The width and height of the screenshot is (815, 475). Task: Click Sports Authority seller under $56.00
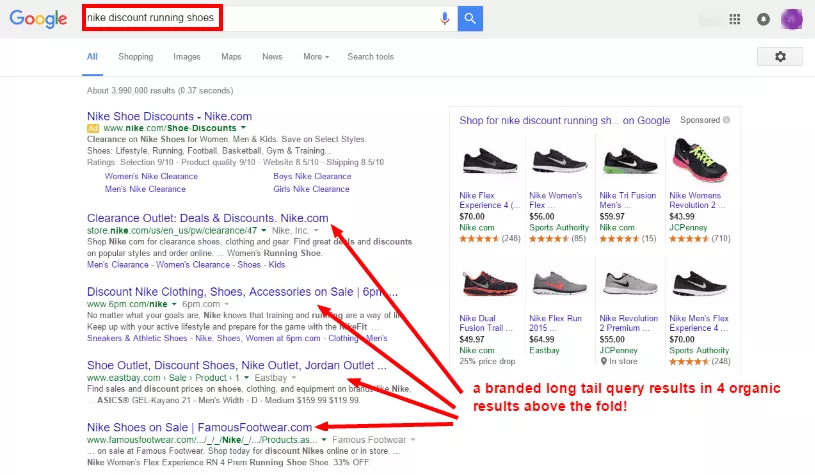559,228
